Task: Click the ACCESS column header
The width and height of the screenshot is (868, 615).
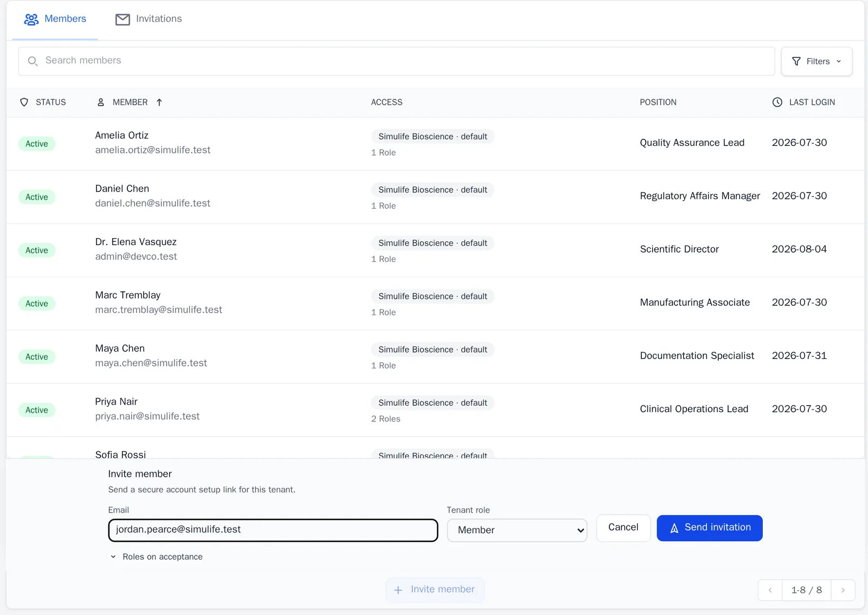Action: pyautogui.click(x=387, y=102)
